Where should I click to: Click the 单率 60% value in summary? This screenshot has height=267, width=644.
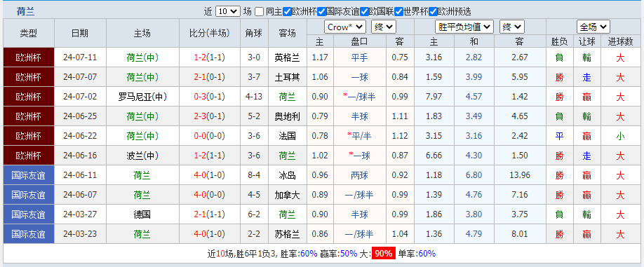point(427,254)
